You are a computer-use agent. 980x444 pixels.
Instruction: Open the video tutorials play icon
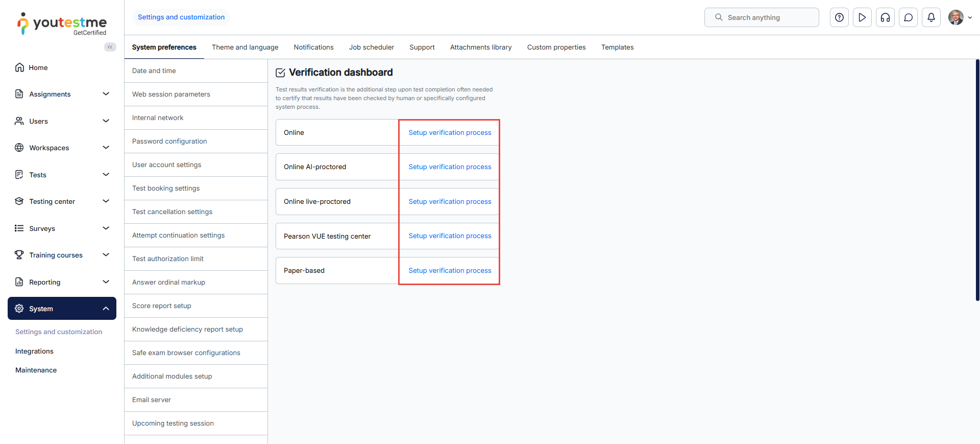(862, 17)
